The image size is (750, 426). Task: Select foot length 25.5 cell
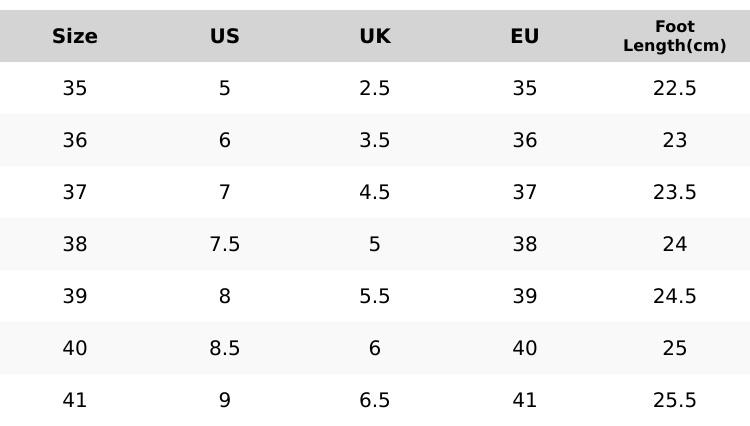[x=674, y=400]
